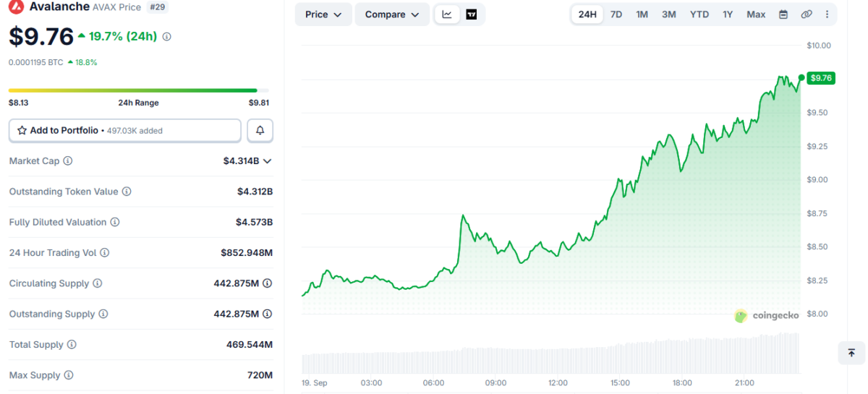Image resolution: width=868 pixels, height=394 pixels.
Task: Click info icon right of Outstanding Supply value 442.875M
Action: click(268, 314)
